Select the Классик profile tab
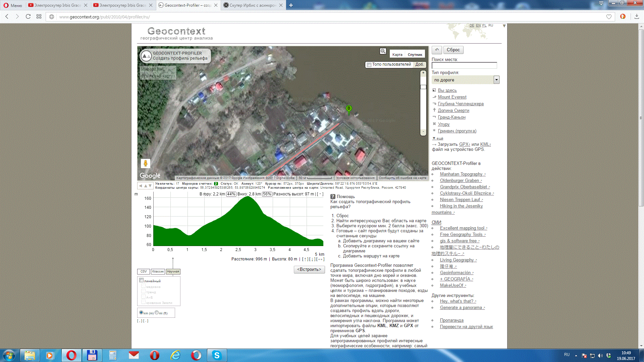 pos(158,271)
